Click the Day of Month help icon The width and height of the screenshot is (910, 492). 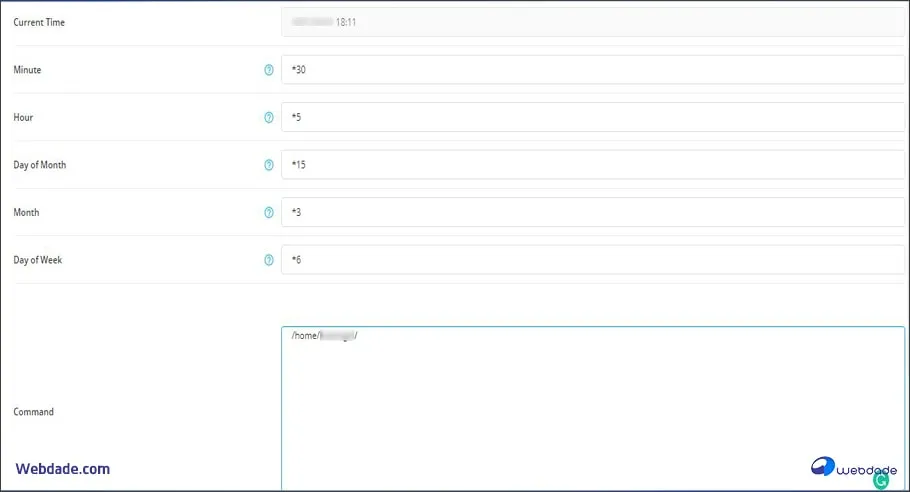click(268, 165)
